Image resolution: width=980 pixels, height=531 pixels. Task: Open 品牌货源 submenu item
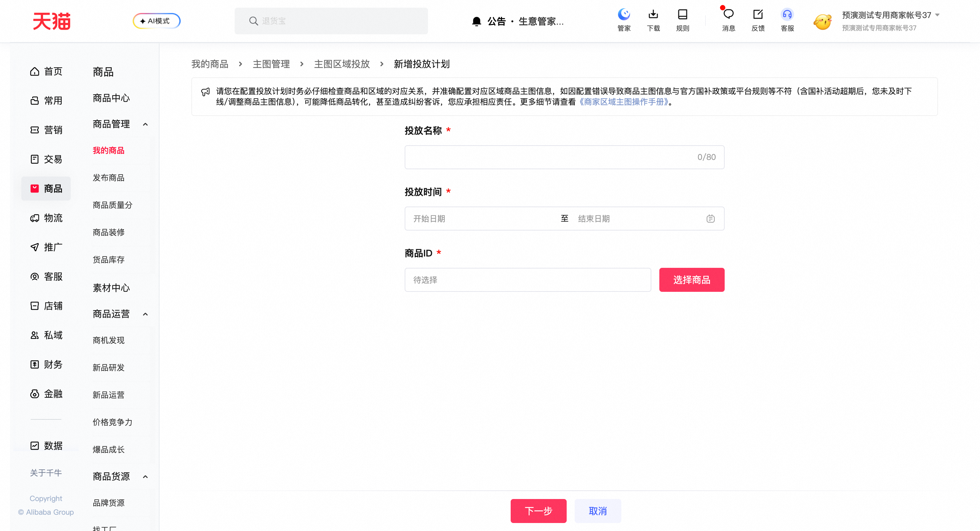(108, 503)
